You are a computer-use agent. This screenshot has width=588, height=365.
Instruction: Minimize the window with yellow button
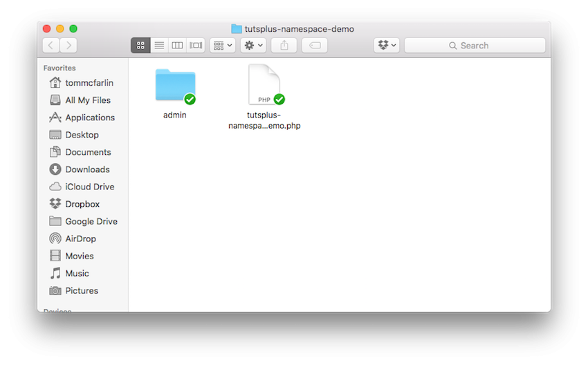click(60, 28)
